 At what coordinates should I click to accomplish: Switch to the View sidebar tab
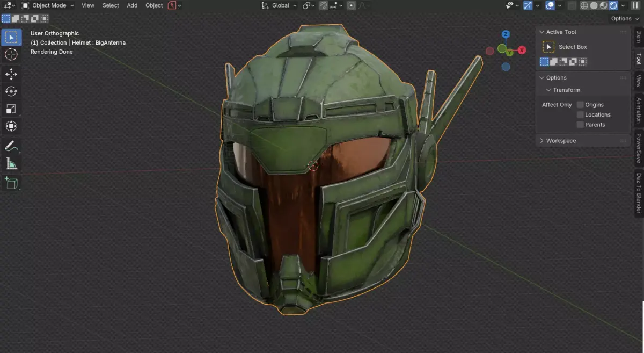point(638,81)
